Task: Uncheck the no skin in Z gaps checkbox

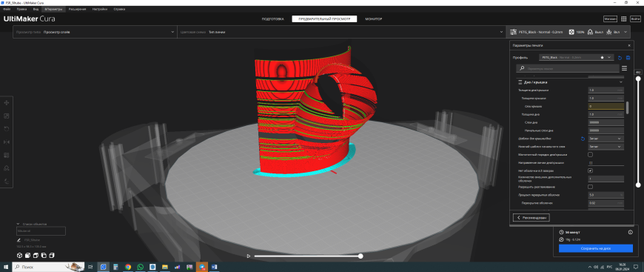Action: 590,170
